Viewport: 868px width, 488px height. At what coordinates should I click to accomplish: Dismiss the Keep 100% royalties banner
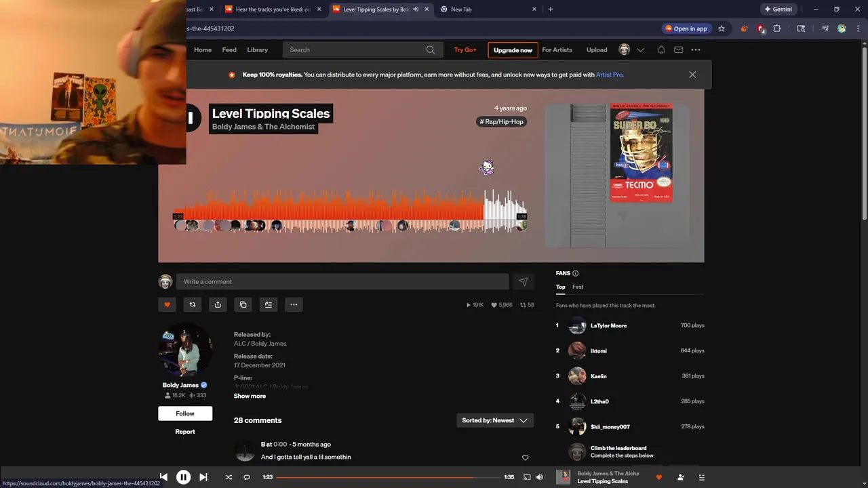click(692, 75)
